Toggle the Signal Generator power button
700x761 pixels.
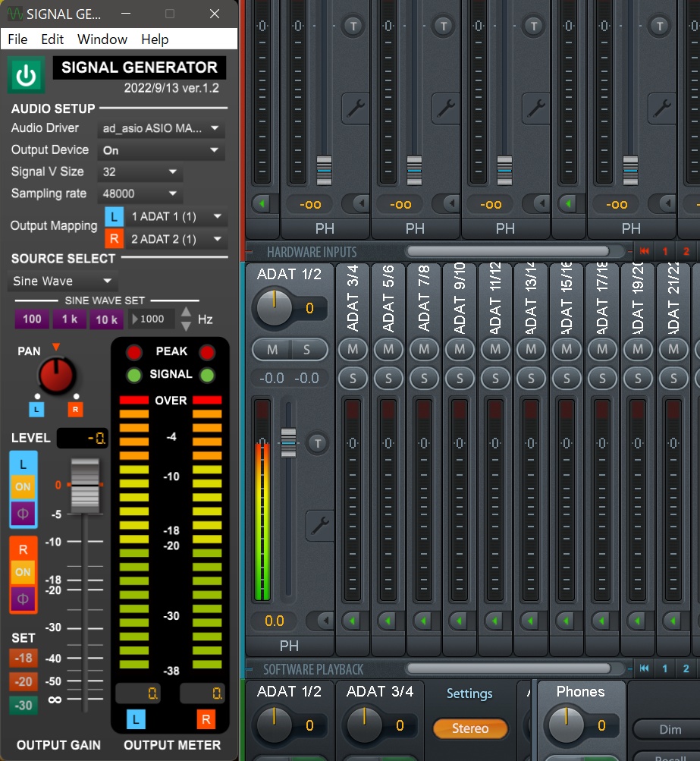tap(27, 75)
